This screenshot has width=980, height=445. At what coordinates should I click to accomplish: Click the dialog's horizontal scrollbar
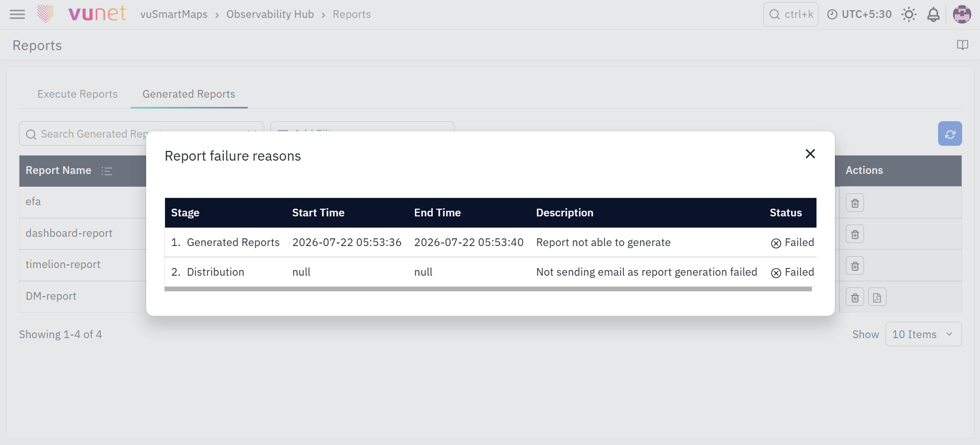pyautogui.click(x=488, y=289)
